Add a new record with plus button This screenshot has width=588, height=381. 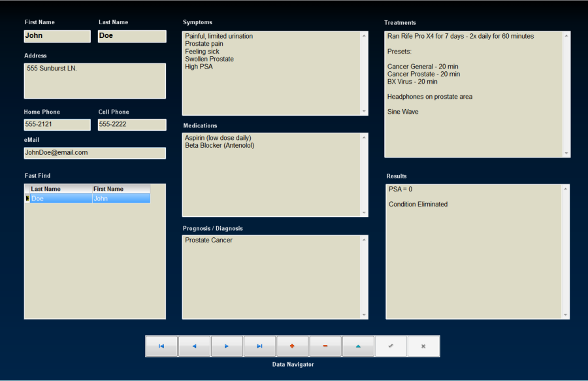coord(292,346)
